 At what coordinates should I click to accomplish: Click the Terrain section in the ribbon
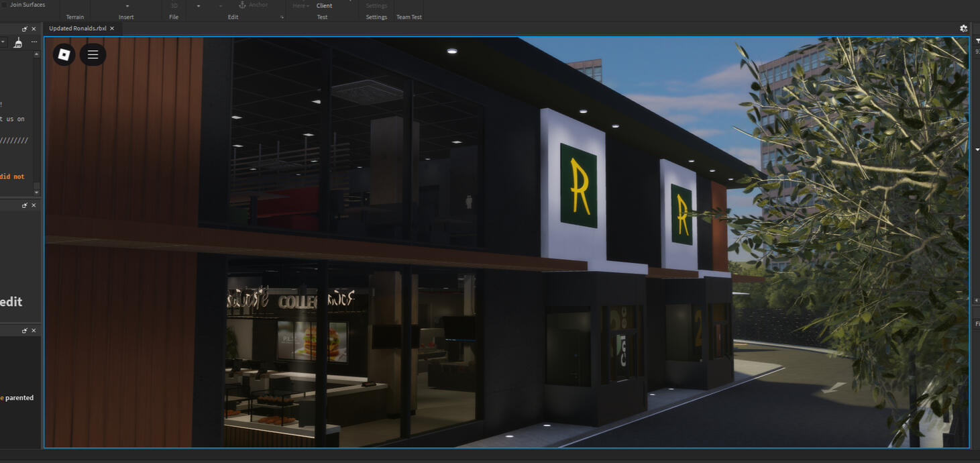point(75,17)
